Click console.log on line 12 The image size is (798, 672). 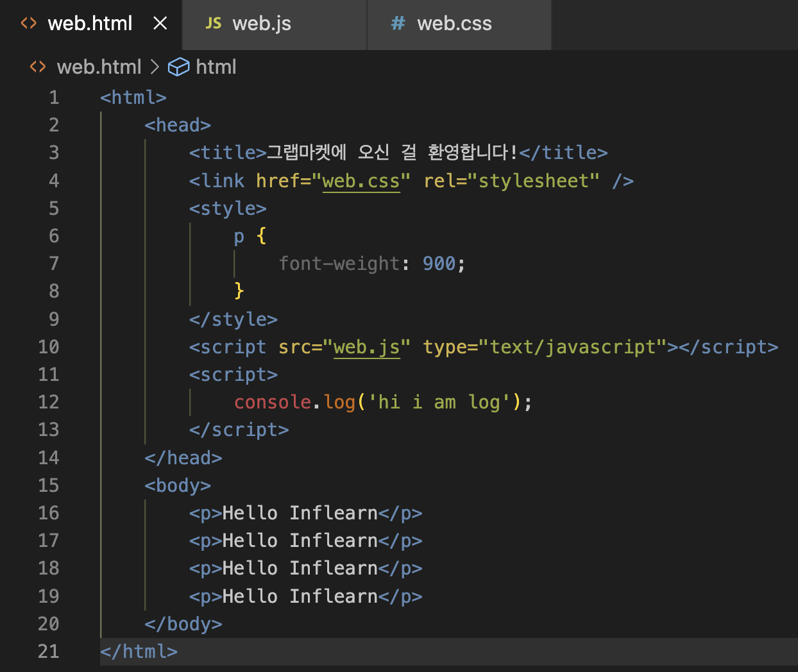294,402
